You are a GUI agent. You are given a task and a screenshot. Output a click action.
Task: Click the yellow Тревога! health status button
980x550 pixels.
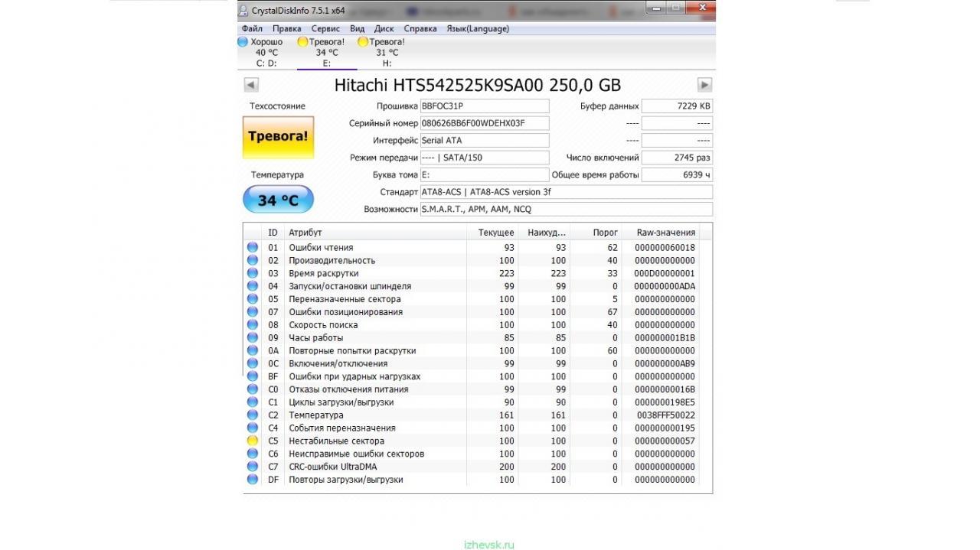pos(278,137)
